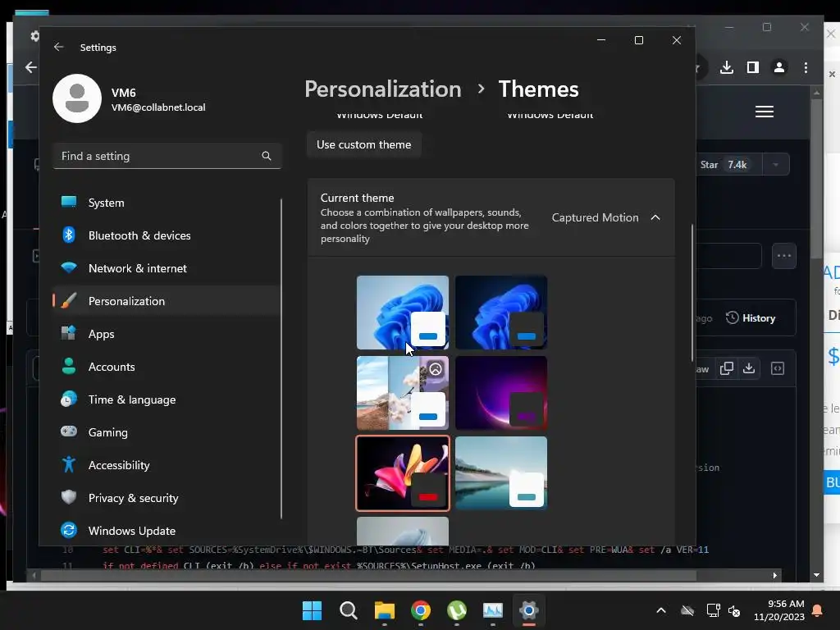This screenshot has height=630, width=840.
Task: Click the search magnifier in Find a setting
Action: pyautogui.click(x=267, y=156)
